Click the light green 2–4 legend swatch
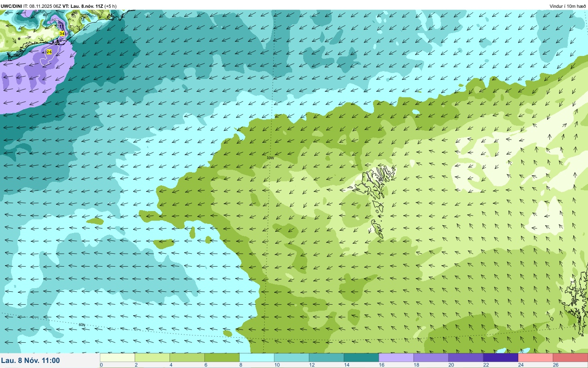This screenshot has width=588, height=368. (x=152, y=357)
